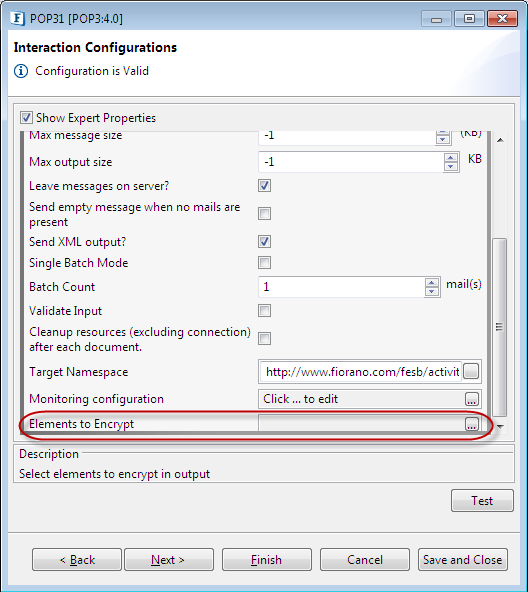Increase the Max output size value

(x=450, y=157)
